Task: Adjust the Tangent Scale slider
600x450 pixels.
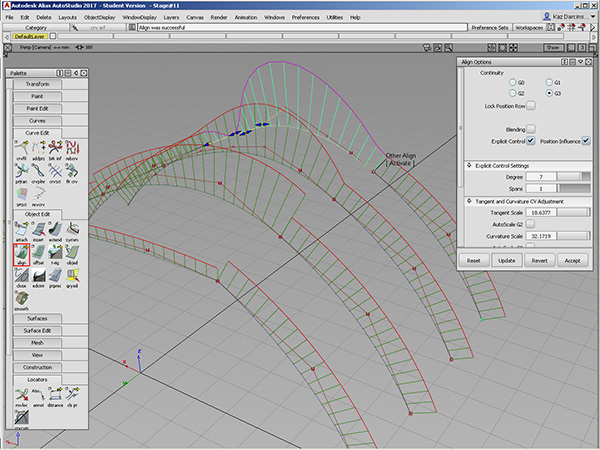Action: [x=573, y=212]
